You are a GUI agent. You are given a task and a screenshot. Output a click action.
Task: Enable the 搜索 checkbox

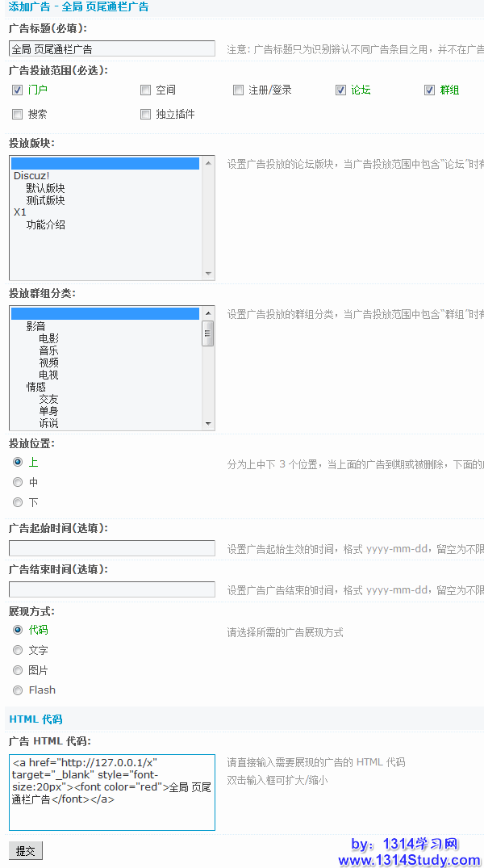pyautogui.click(x=18, y=114)
